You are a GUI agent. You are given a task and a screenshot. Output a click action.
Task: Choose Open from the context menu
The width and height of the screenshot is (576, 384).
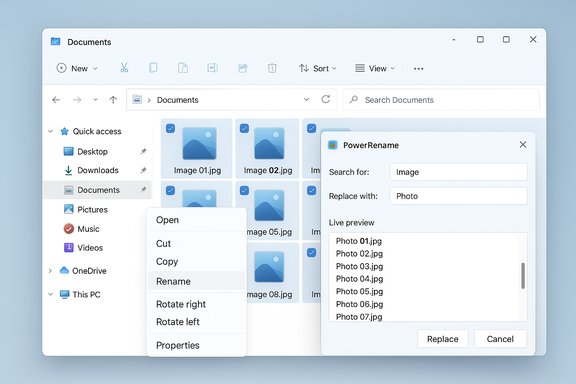tap(196, 220)
